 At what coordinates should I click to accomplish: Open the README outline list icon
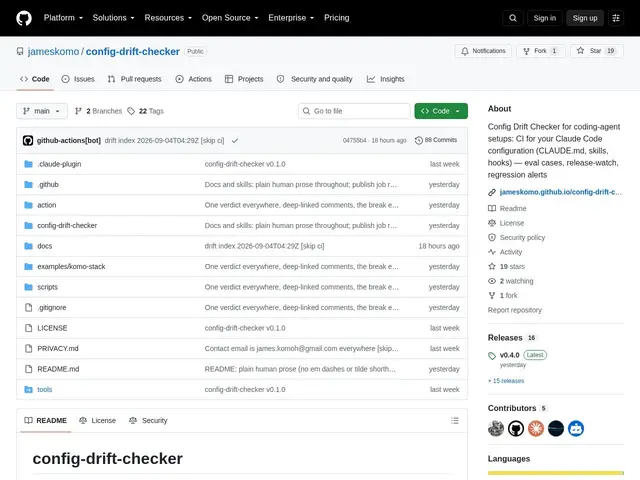(455, 420)
